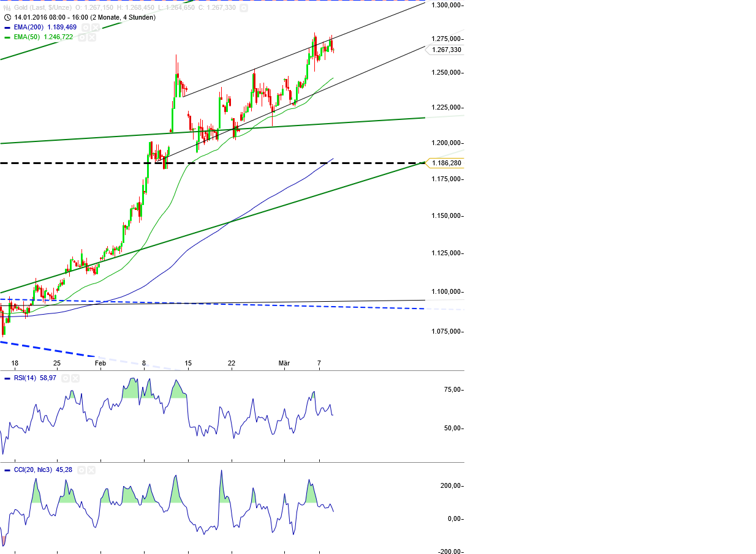Remove the EMA(50) indicator via its X
756x554 pixels.
92,37
